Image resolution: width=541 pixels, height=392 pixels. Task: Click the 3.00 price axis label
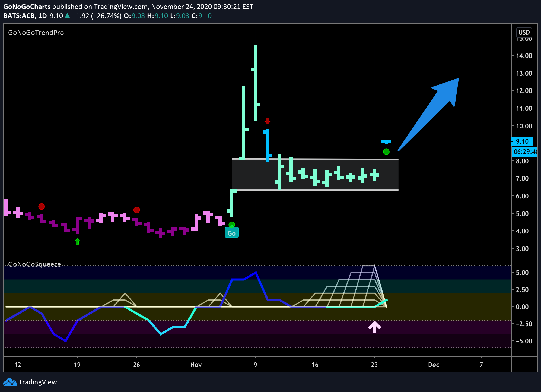(x=522, y=249)
